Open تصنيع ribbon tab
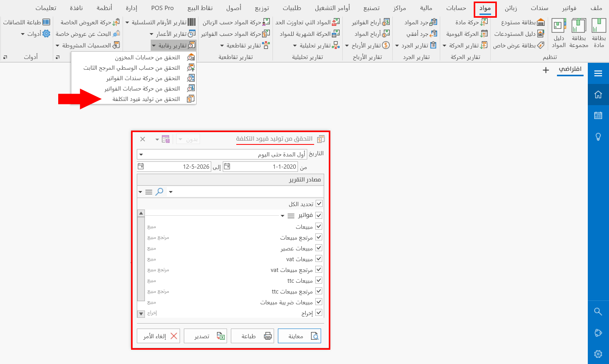This screenshot has height=364, width=609. pyautogui.click(x=371, y=8)
